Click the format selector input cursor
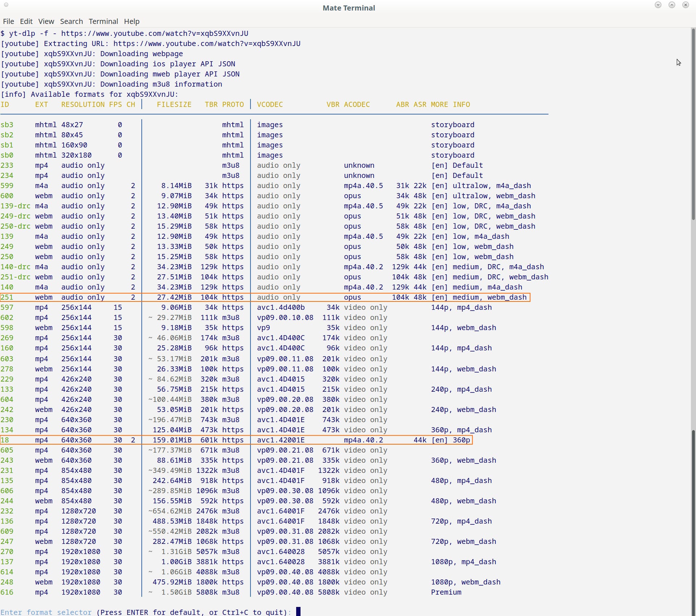The height and width of the screenshot is (616, 696). point(298,612)
